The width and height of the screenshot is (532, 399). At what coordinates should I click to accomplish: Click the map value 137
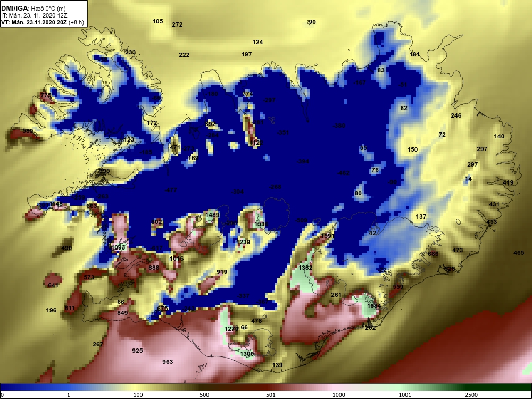(421, 217)
